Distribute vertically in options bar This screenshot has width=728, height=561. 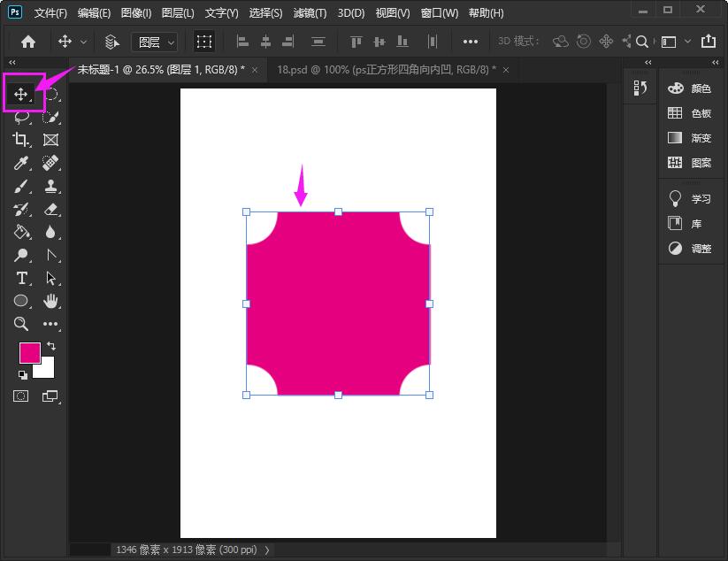318,42
